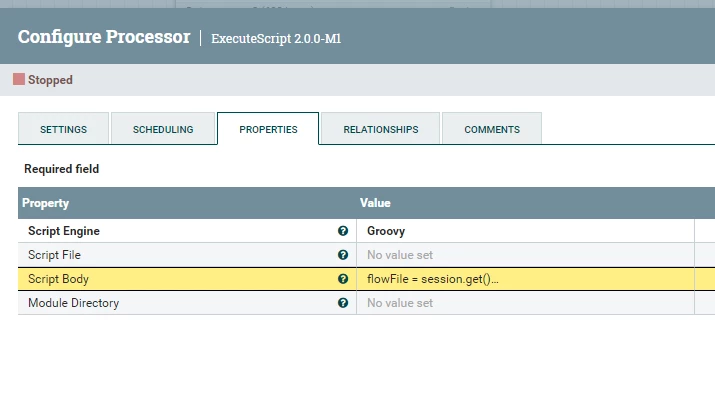The width and height of the screenshot is (715, 406).
Task: Open the Script File help icon
Action: [343, 255]
